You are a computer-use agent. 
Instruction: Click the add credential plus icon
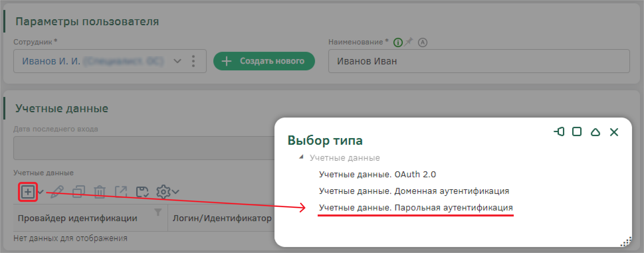(x=28, y=192)
